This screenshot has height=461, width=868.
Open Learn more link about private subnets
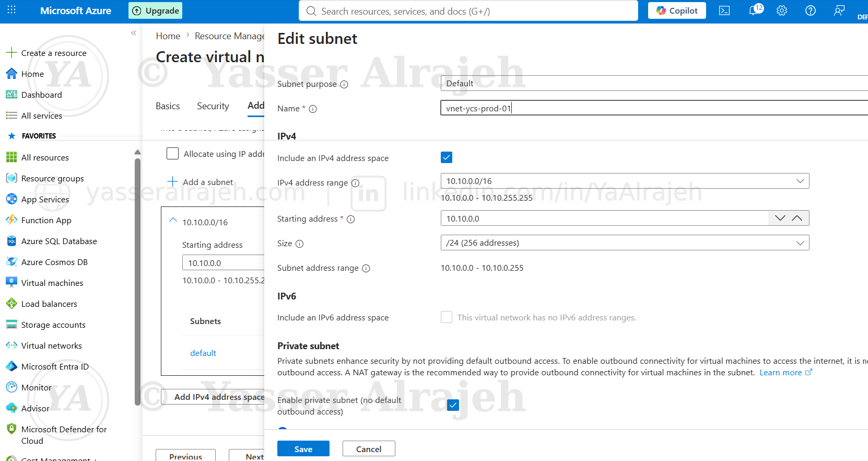point(785,373)
